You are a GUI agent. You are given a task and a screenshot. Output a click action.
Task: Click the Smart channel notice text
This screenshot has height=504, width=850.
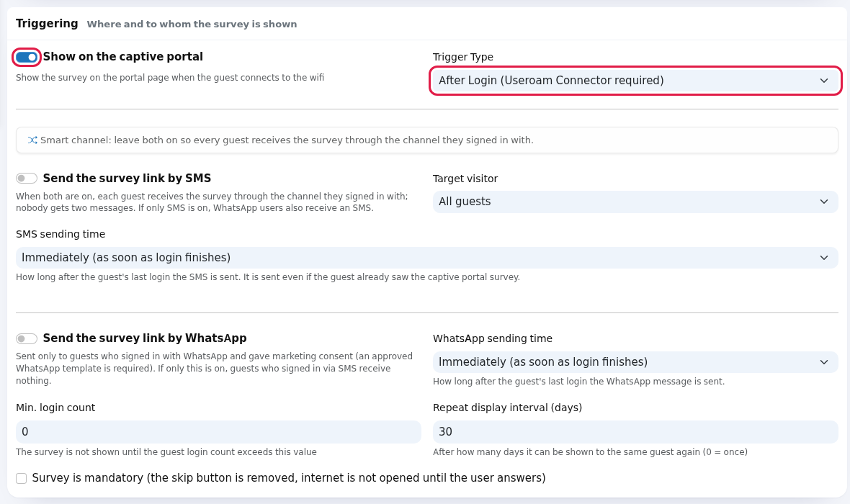(287, 140)
